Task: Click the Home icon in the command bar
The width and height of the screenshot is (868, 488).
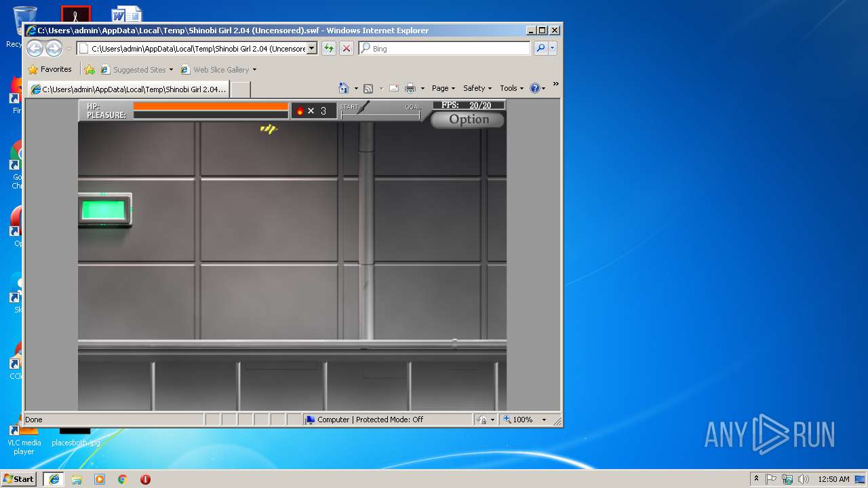Action: tap(344, 88)
